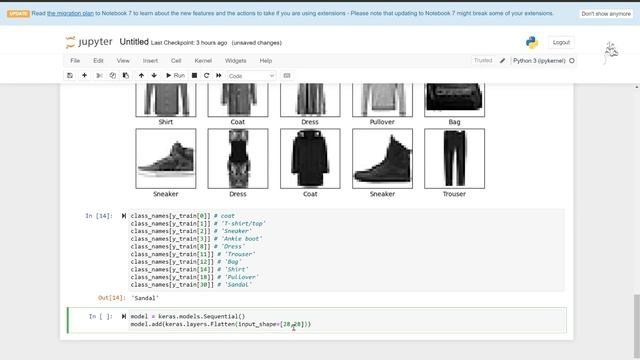Viewport: 640px width, 360px height.
Task: Run the selected cell
Action: 175,76
